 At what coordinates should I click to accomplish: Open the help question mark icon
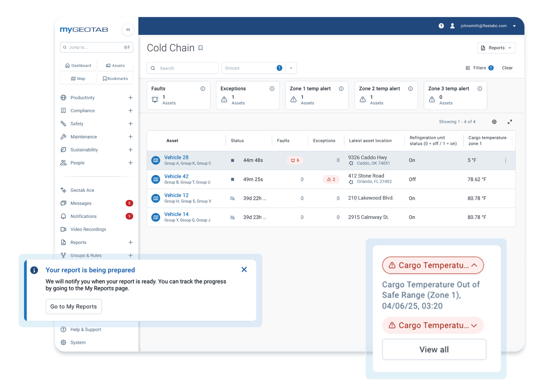pyautogui.click(x=441, y=26)
